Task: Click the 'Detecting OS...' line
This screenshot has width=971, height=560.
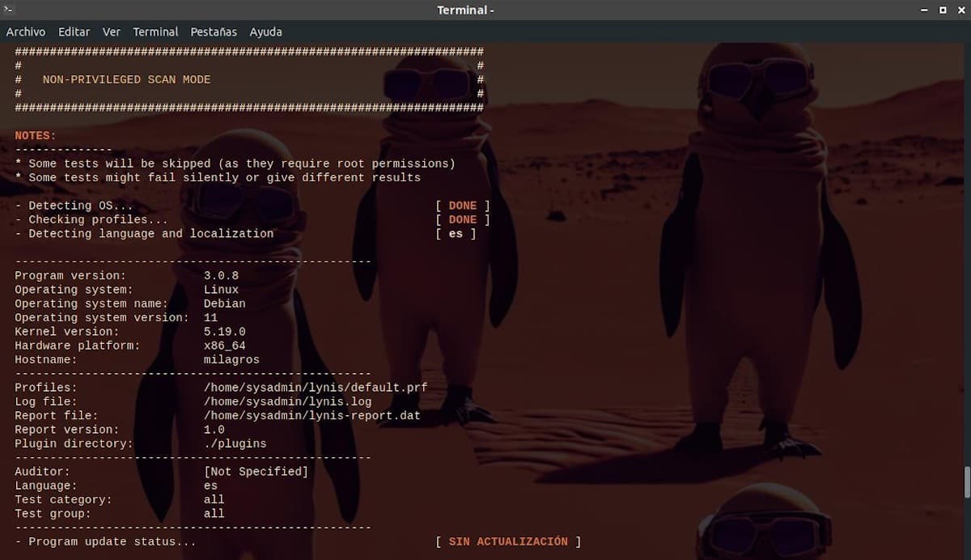Action: click(x=74, y=206)
